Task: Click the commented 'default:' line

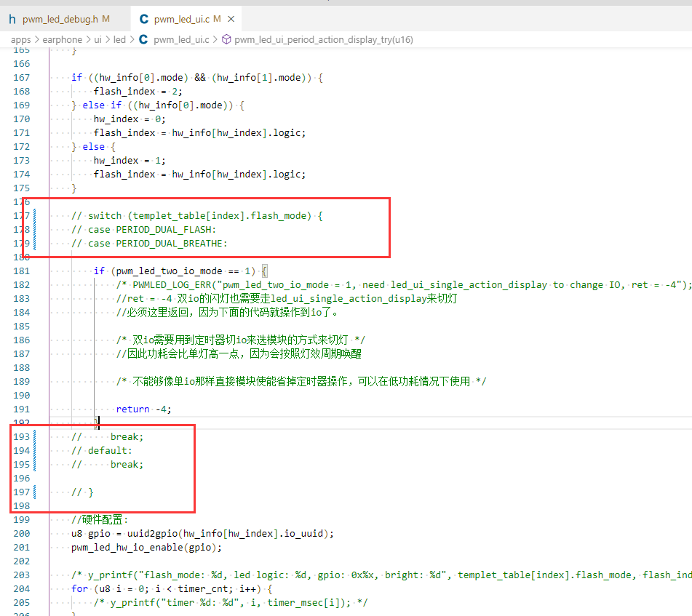Action: pyautogui.click(x=102, y=451)
